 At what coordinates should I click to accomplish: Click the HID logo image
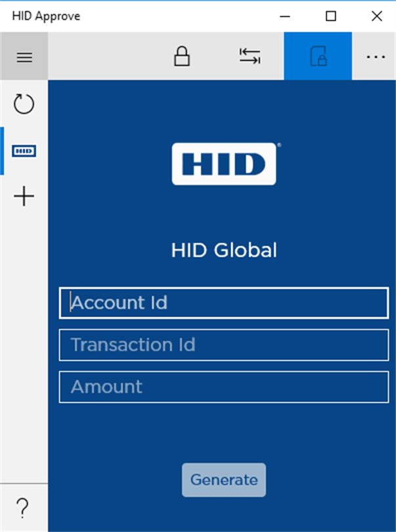click(x=224, y=164)
